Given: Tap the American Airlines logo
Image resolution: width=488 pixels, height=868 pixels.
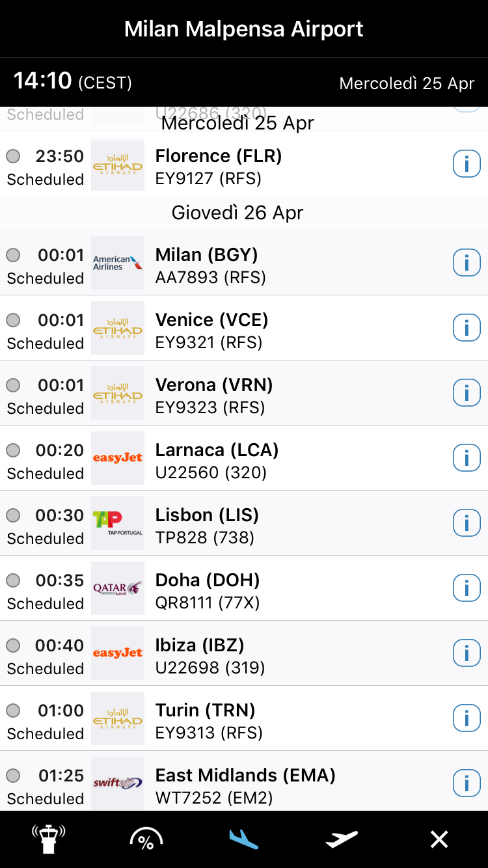Looking at the screenshot, I should click(x=118, y=263).
